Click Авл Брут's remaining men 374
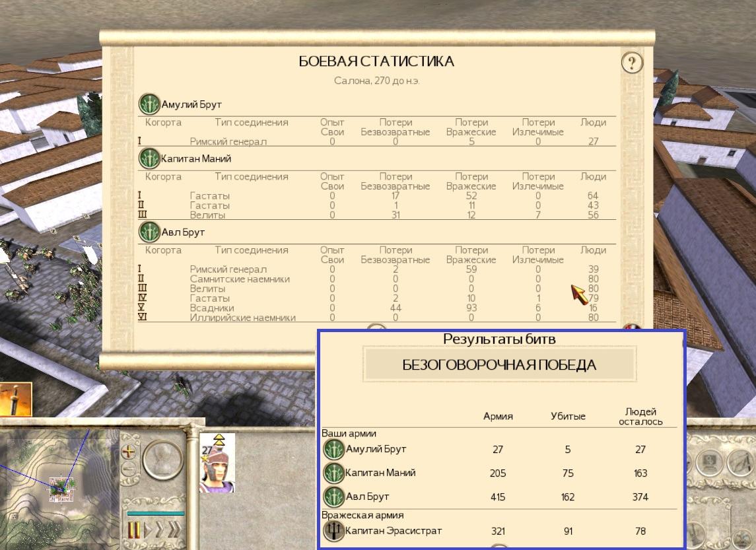 pyautogui.click(x=640, y=497)
